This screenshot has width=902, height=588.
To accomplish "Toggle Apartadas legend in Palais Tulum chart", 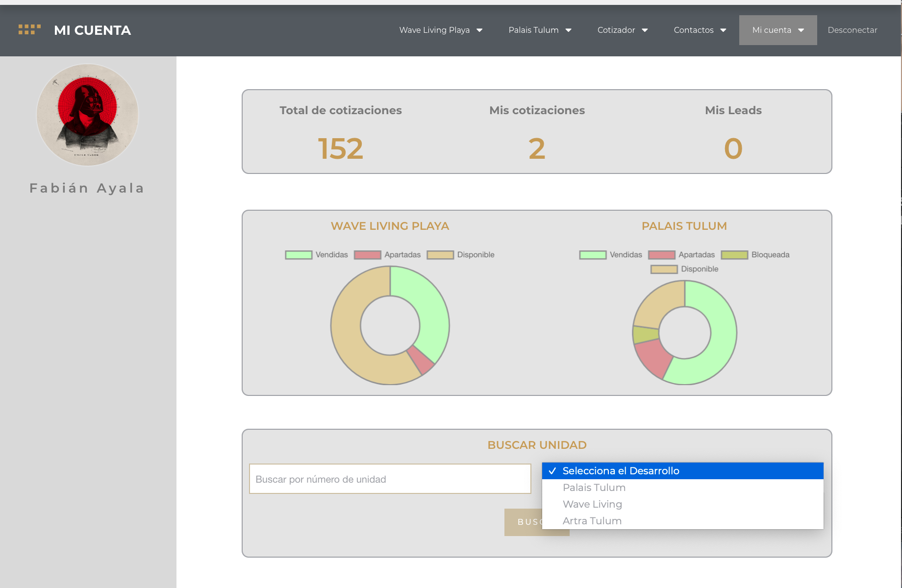I will (681, 255).
